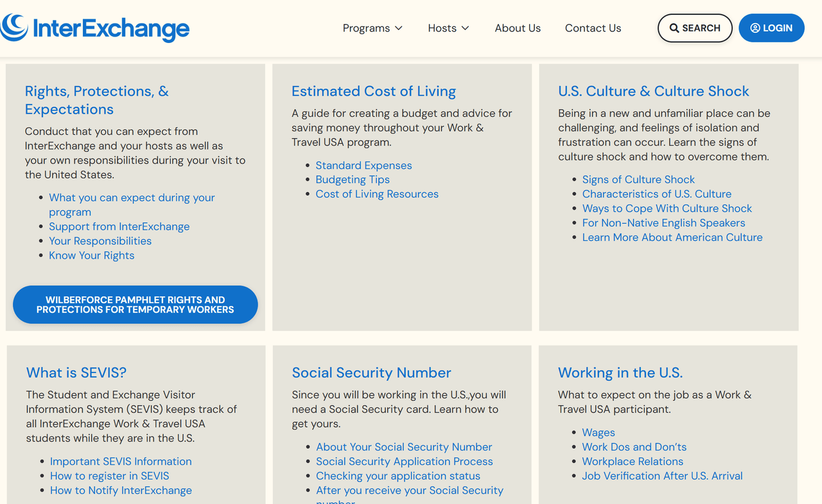
Task: Open For Non-Native English Speakers link
Action: (664, 223)
